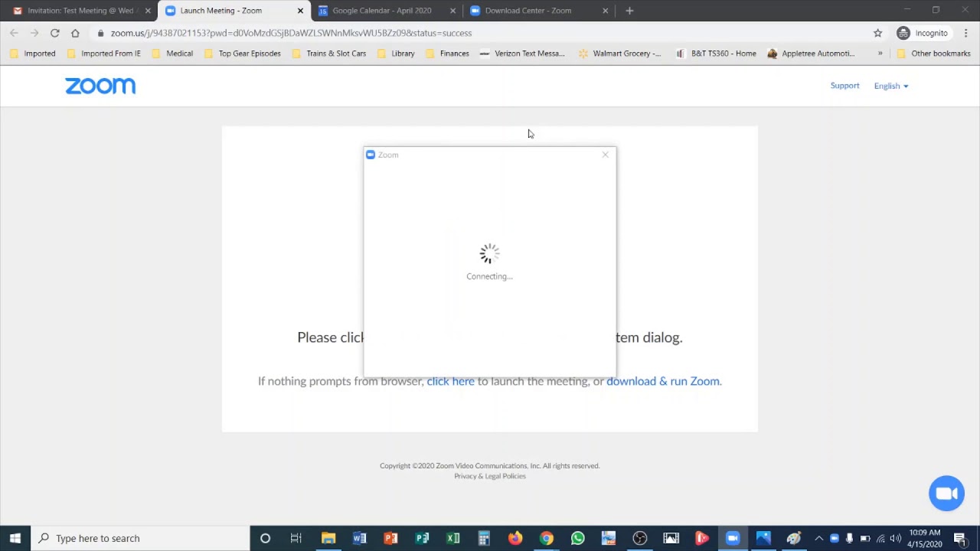The width and height of the screenshot is (980, 551).
Task: Switch to Chrome on the taskbar
Action: (547, 538)
